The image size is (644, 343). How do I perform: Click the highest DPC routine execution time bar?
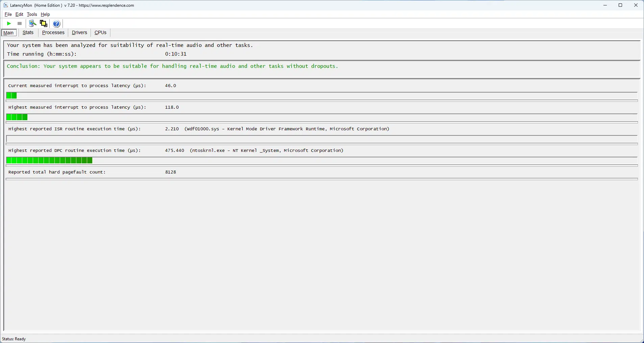click(49, 161)
